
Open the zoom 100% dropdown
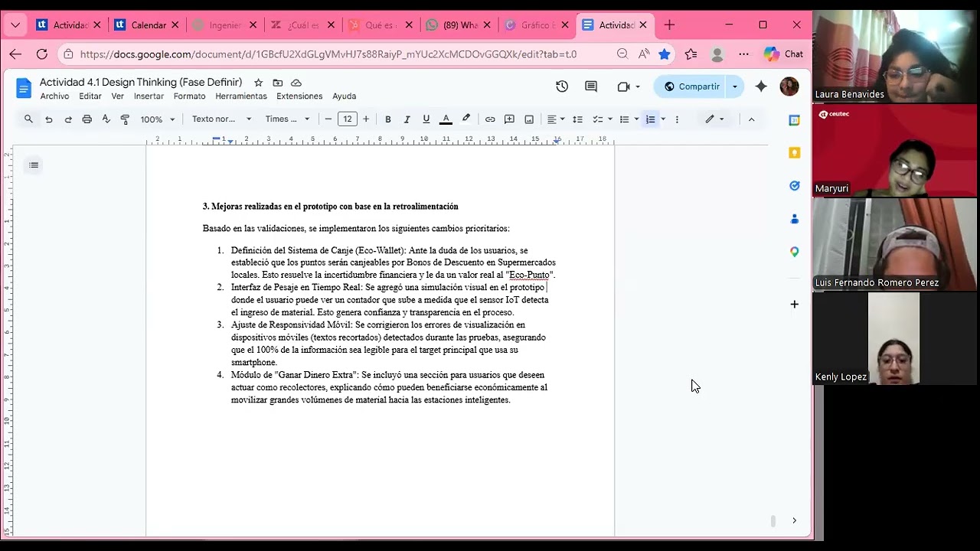(158, 119)
